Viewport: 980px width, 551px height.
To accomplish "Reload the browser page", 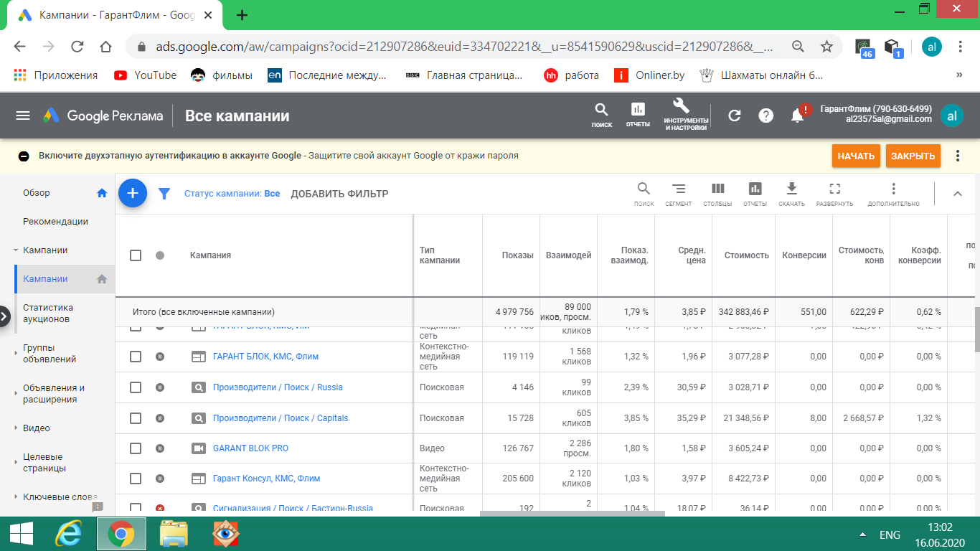I will pos(77,47).
